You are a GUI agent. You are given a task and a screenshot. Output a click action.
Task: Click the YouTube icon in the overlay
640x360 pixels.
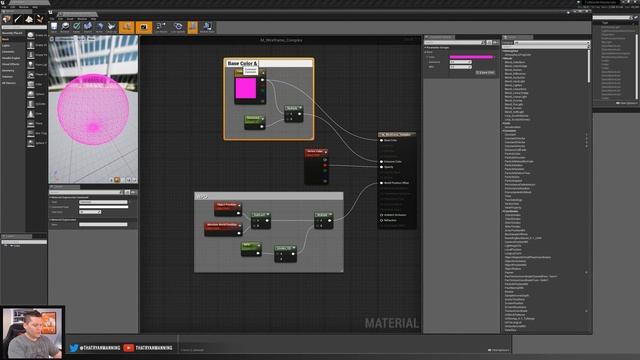coord(129,348)
